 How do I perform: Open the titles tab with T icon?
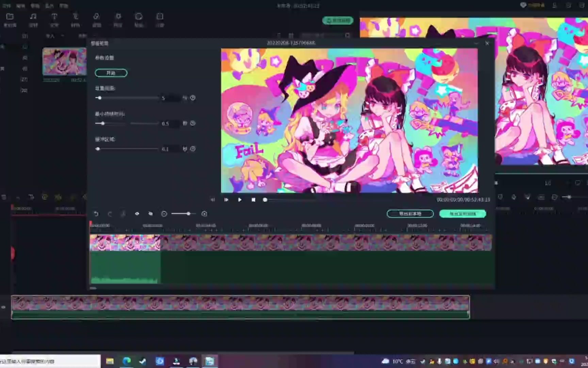tap(54, 20)
